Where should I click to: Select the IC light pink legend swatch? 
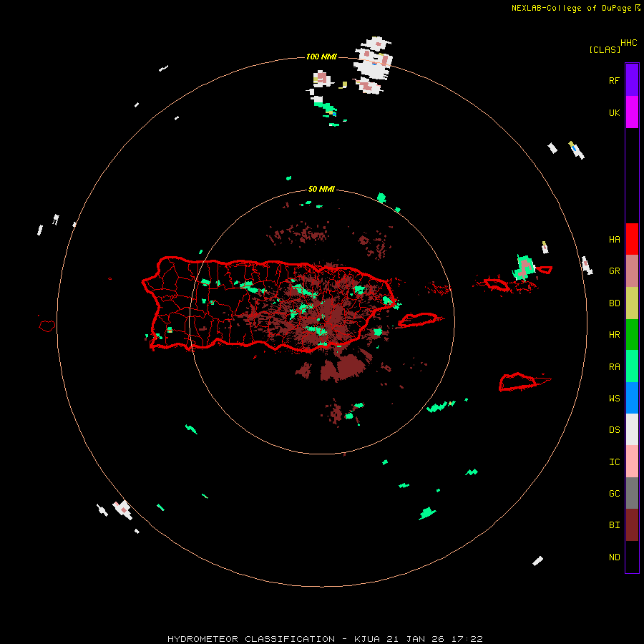(632, 462)
